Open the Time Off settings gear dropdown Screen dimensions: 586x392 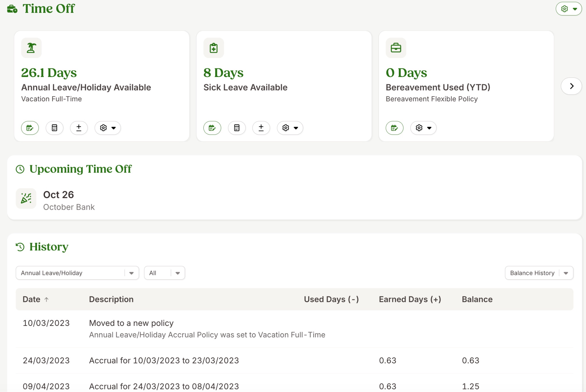click(x=569, y=9)
